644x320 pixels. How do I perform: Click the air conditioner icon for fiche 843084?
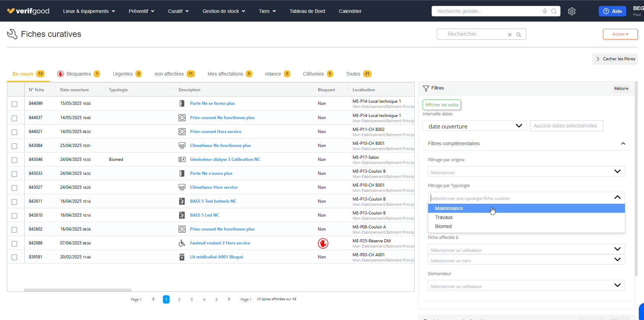[x=182, y=146]
